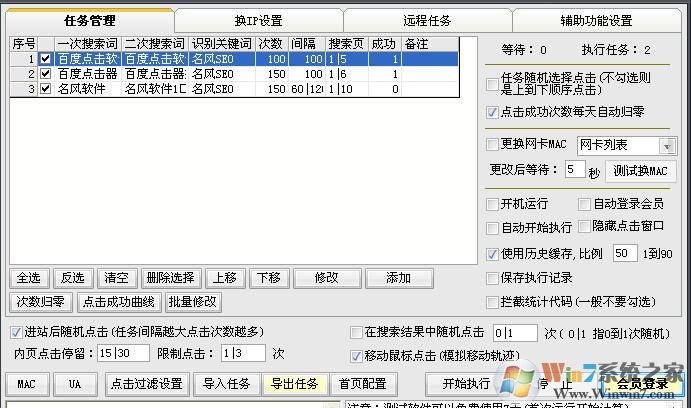Click the 导入任务 button
691x408 pixels.
point(227,384)
